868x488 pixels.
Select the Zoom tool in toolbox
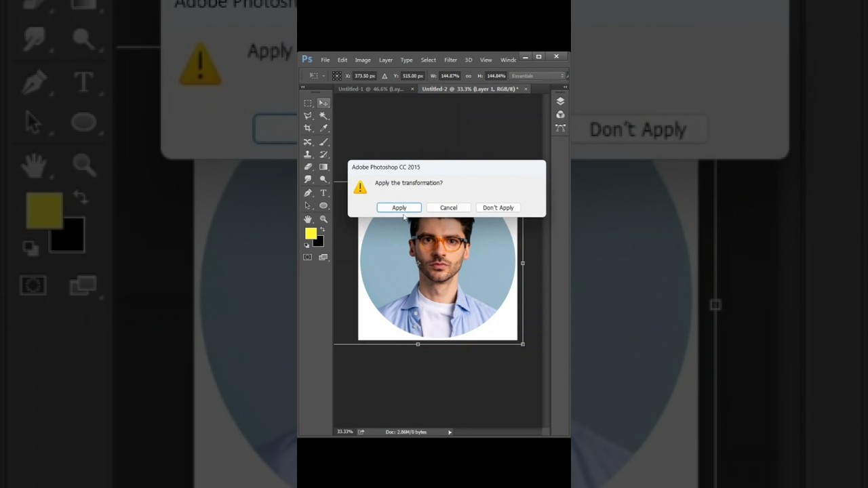[323, 219]
